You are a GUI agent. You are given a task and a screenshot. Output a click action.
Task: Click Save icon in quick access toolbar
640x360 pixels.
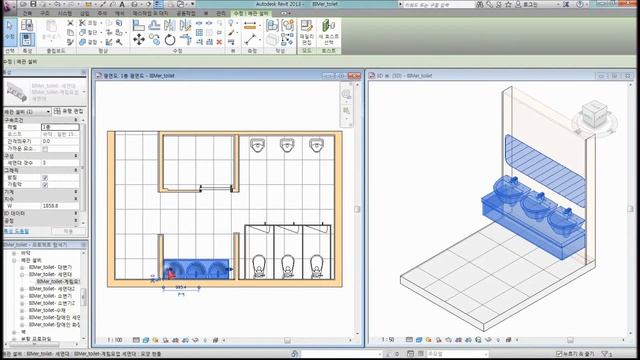[x=33, y=4]
